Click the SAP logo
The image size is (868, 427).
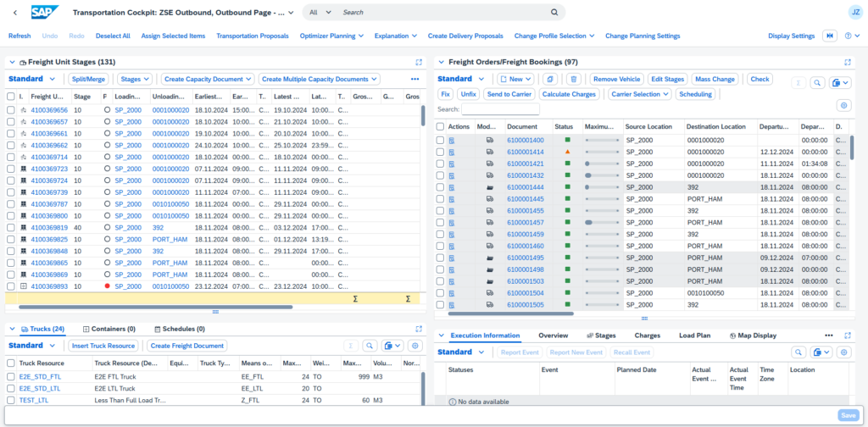point(44,13)
